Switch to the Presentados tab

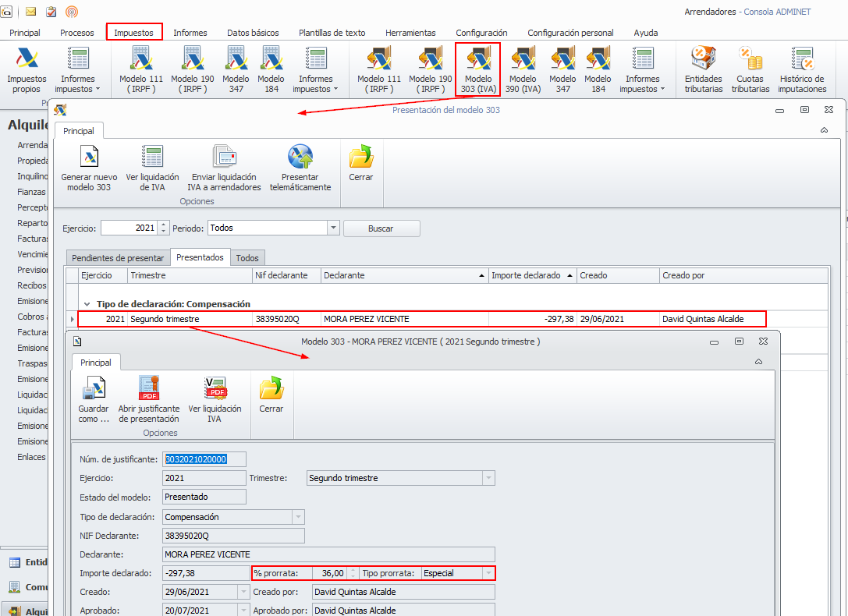tap(200, 257)
